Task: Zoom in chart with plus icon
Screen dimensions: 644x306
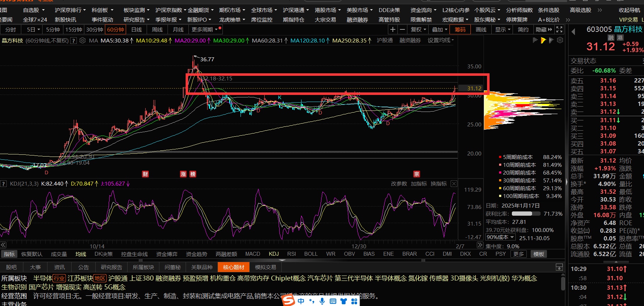Action: tap(392, 30)
